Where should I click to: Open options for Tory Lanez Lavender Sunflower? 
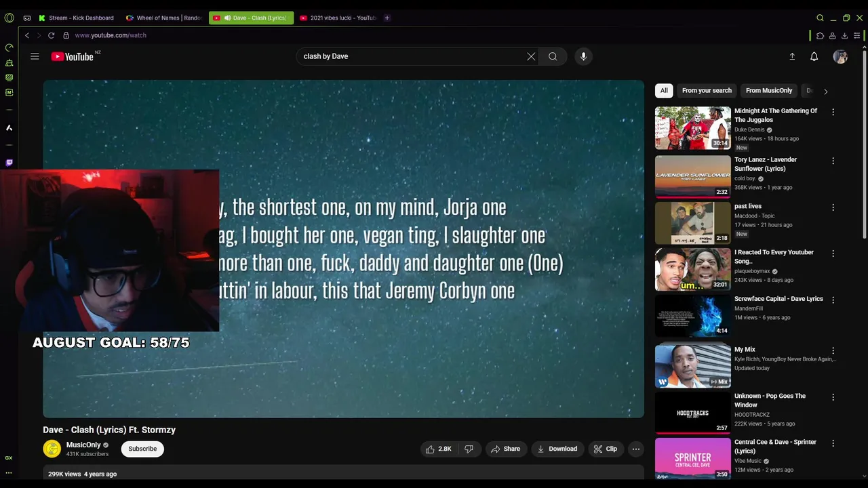[833, 161]
